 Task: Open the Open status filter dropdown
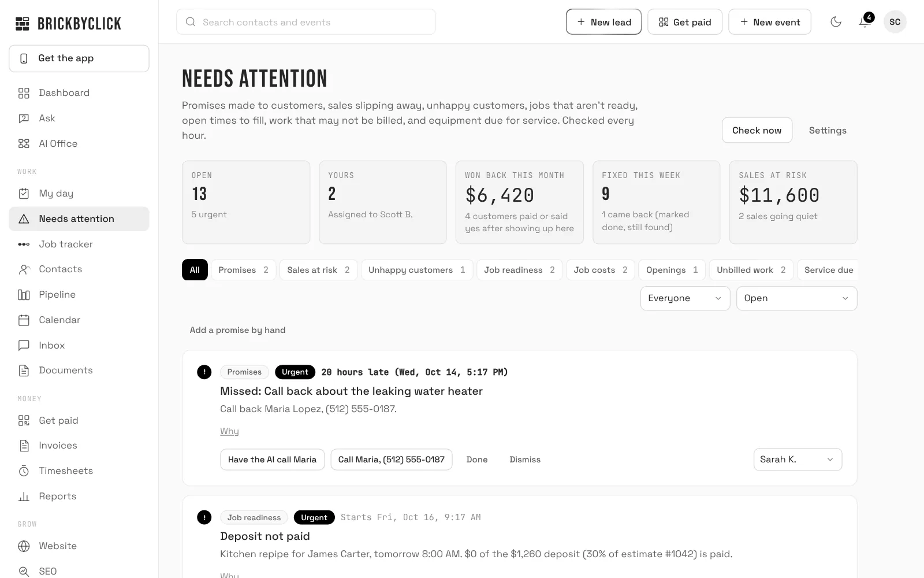coord(796,298)
